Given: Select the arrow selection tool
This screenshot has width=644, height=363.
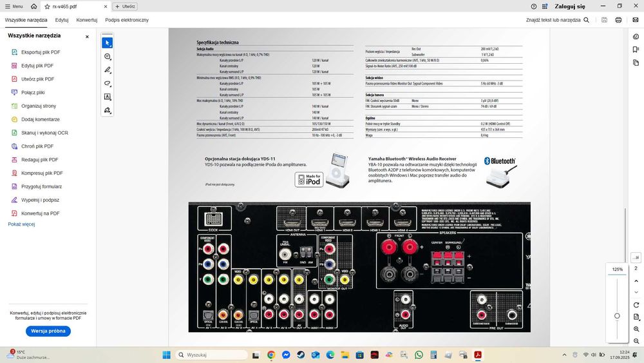Looking at the screenshot, I should pyautogui.click(x=107, y=43).
